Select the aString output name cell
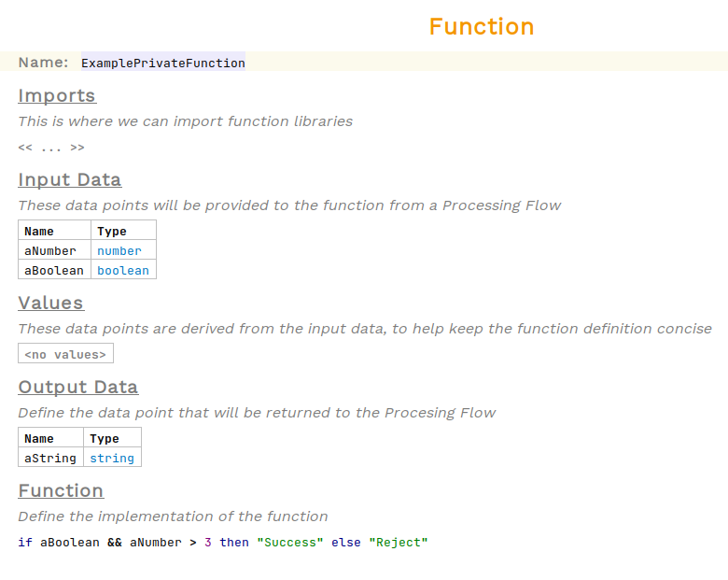 pos(50,458)
